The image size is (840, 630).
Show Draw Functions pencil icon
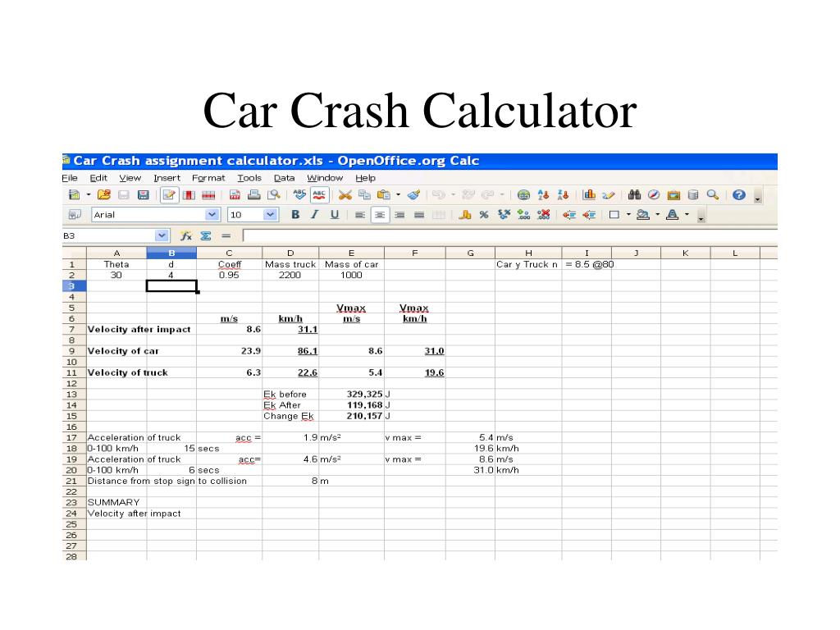(609, 195)
